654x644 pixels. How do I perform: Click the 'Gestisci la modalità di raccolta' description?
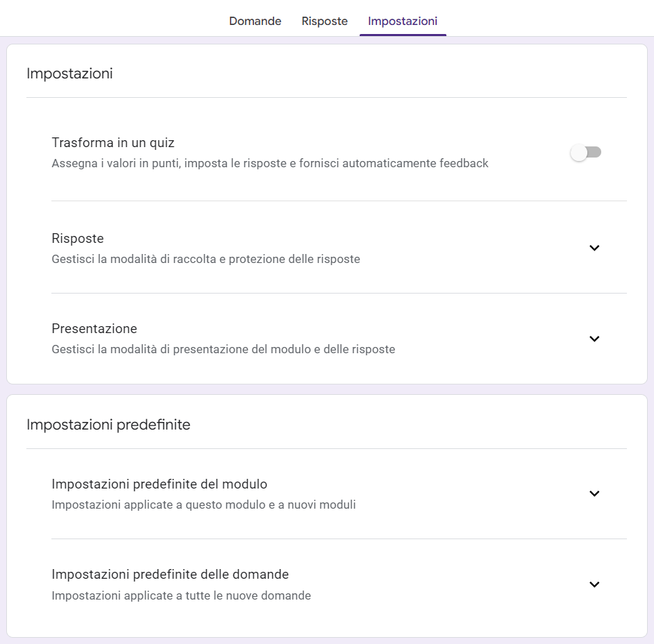206,260
